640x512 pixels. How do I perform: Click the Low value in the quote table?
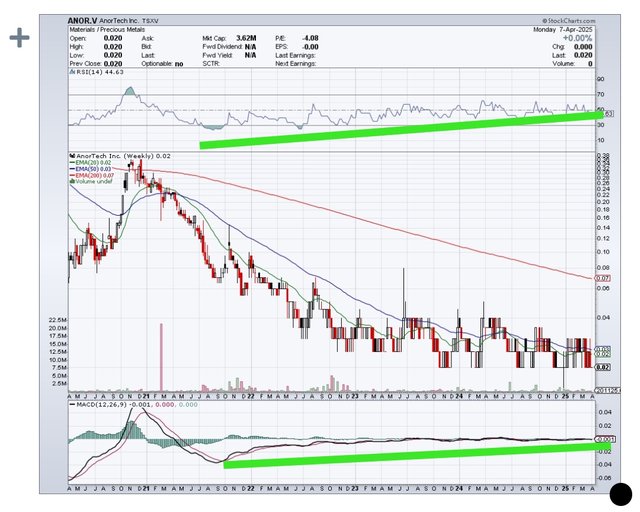point(113,55)
